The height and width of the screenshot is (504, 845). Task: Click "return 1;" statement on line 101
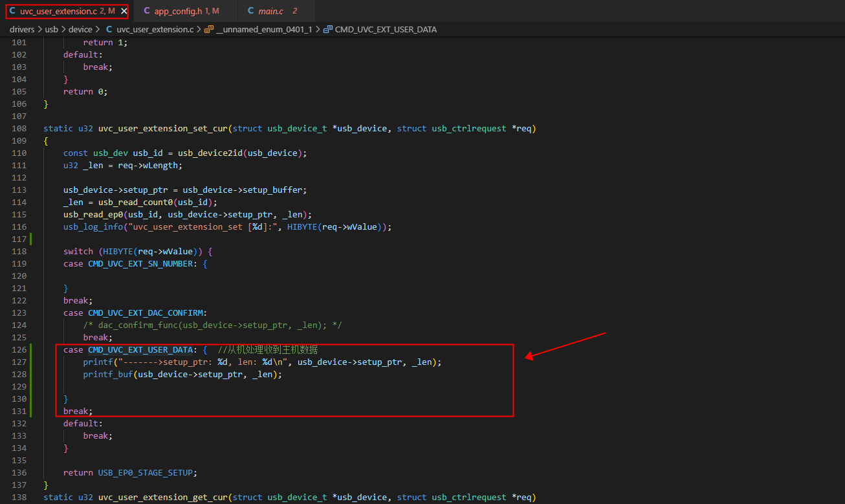click(105, 43)
